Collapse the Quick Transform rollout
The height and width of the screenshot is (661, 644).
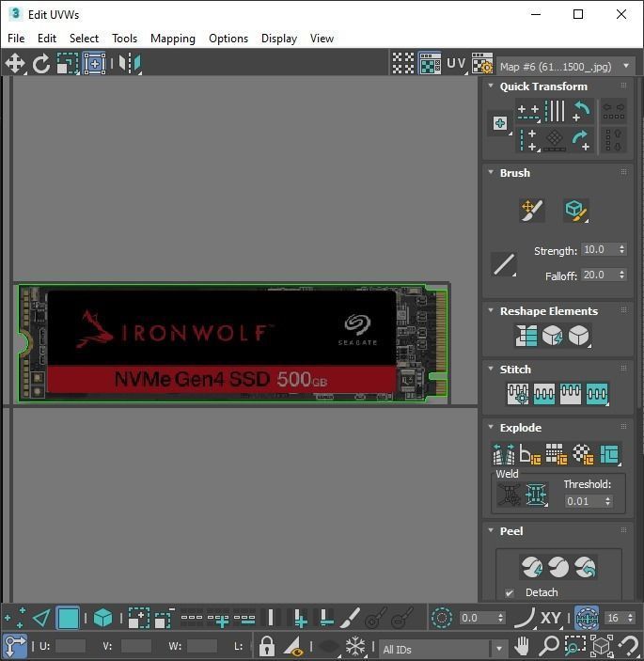point(491,86)
